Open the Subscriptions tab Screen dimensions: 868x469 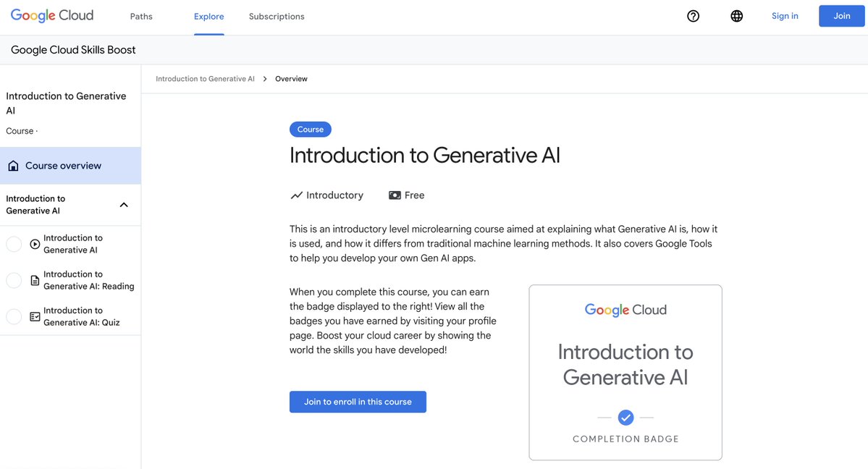click(277, 17)
